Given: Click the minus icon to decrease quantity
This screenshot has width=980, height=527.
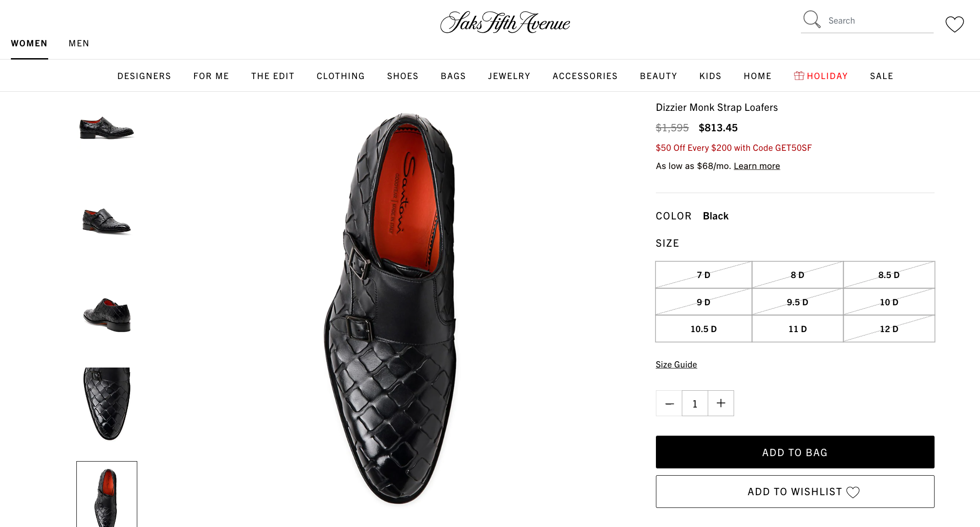Looking at the screenshot, I should coord(669,403).
